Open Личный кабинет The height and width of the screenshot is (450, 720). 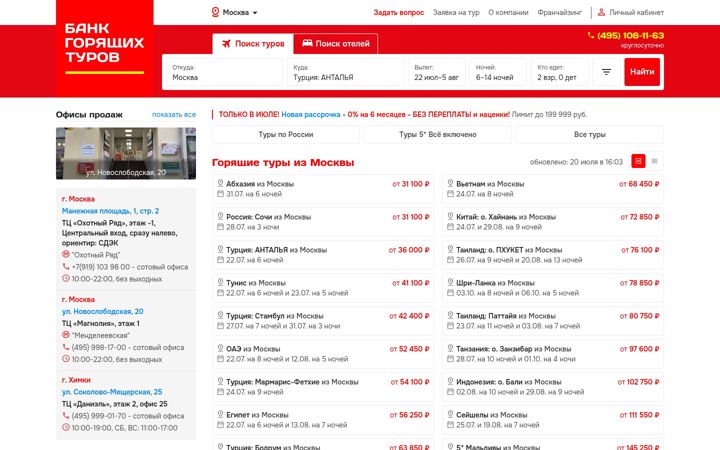[636, 12]
